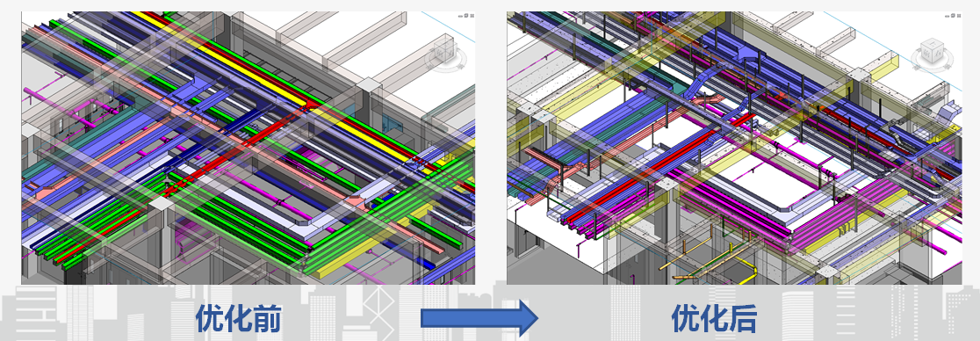Image resolution: width=980 pixels, height=341 pixels.
Task: Restore down the left 3D view window
Action: pyautogui.click(x=465, y=16)
